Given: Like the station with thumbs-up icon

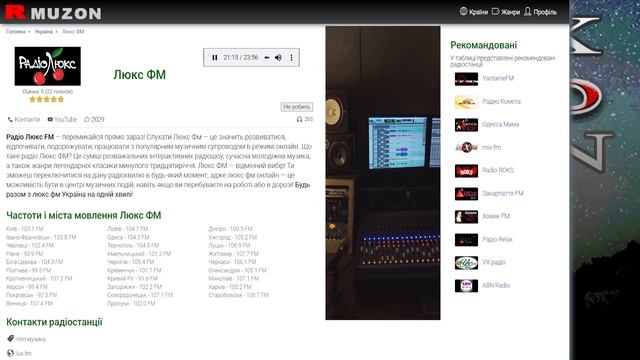Looking at the screenshot, I should coord(87,120).
